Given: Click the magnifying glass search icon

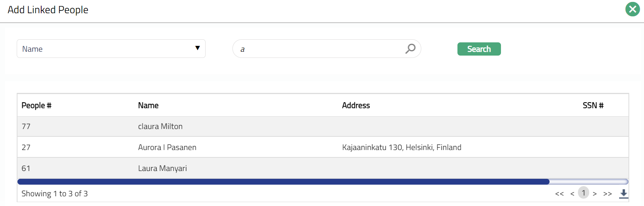Looking at the screenshot, I should coord(410,49).
